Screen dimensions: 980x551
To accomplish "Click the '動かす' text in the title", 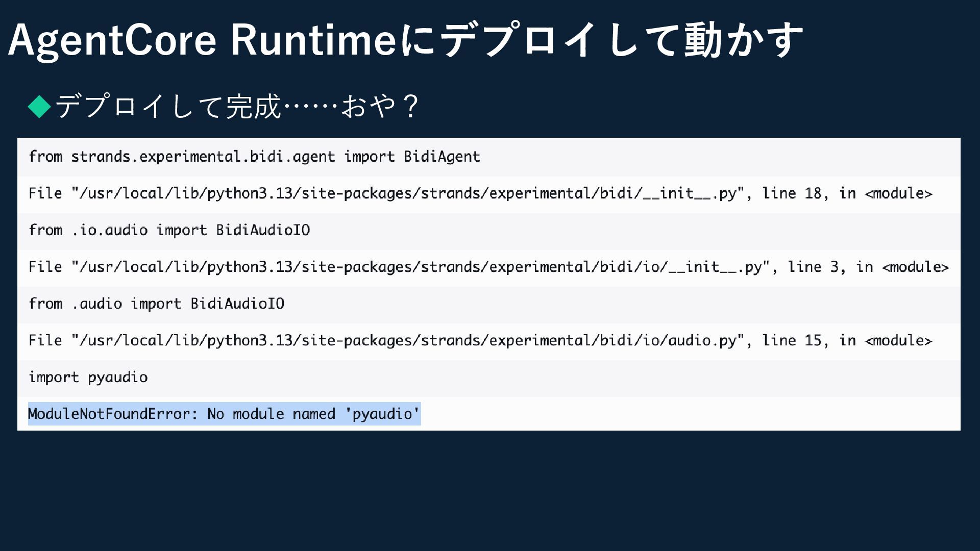I will point(743,40).
